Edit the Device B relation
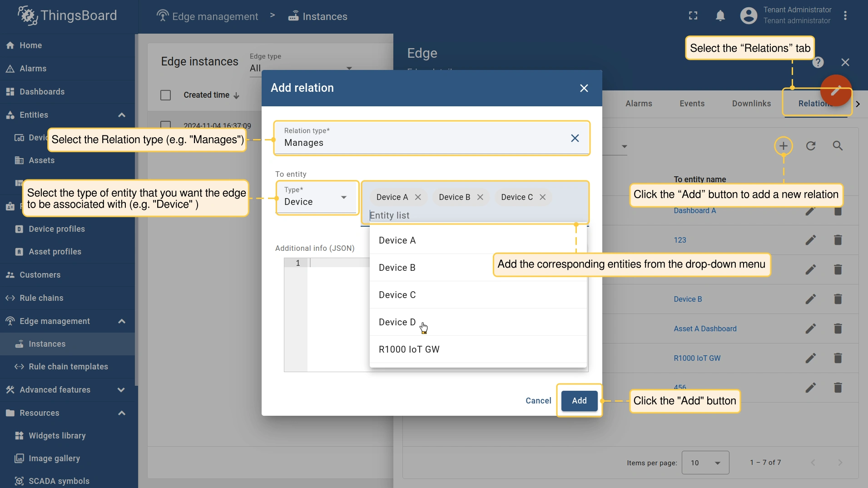This screenshot has height=488, width=868. click(x=810, y=299)
